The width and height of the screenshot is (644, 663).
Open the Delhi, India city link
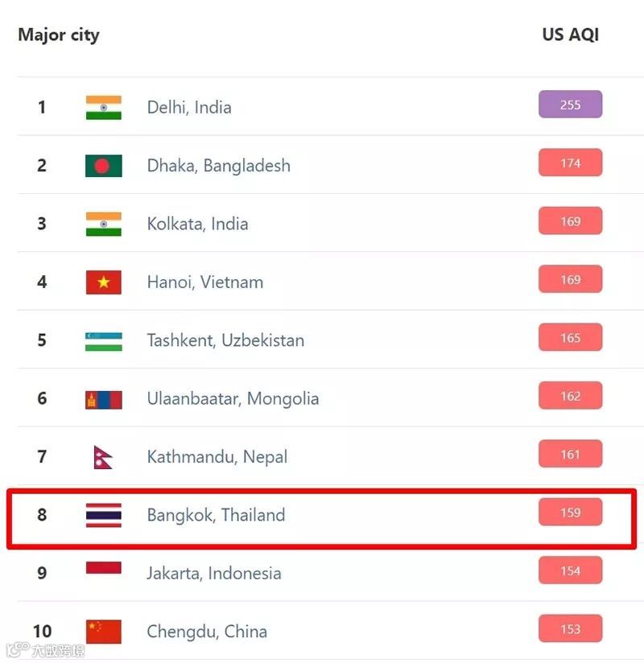(189, 107)
